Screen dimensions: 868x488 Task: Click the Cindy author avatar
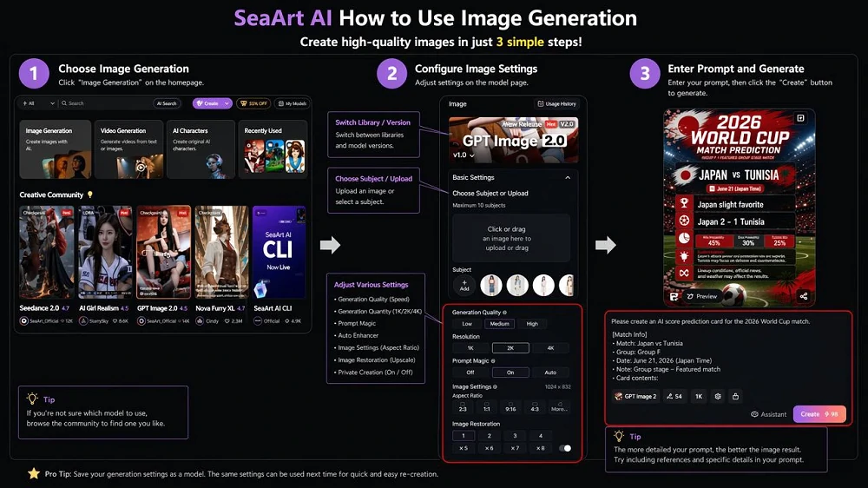click(x=200, y=320)
